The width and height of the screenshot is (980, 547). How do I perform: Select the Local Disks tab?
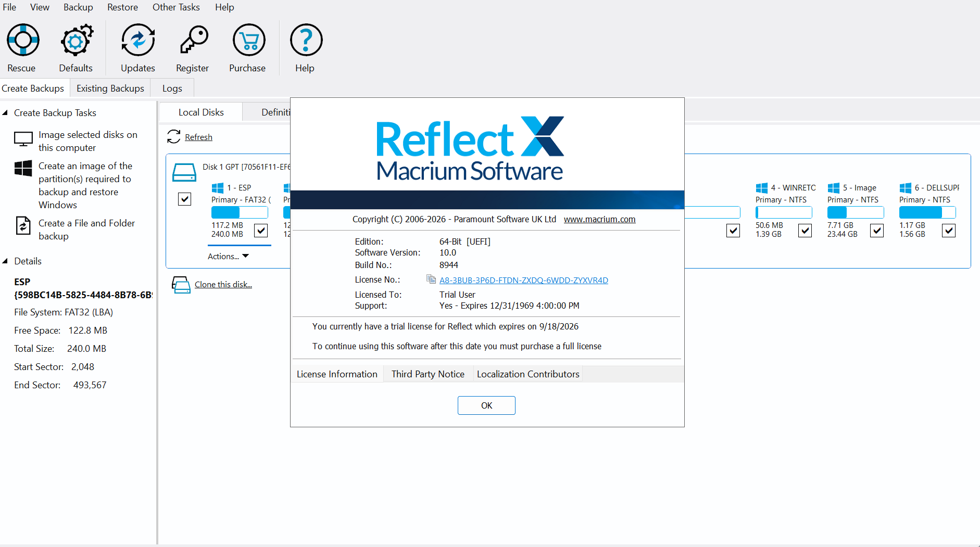[x=201, y=112]
